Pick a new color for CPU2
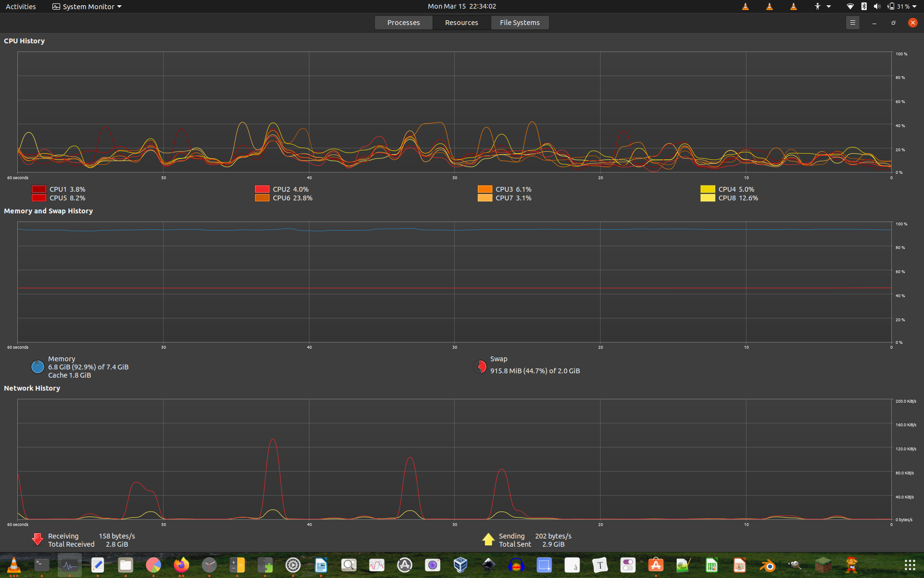 tap(262, 189)
